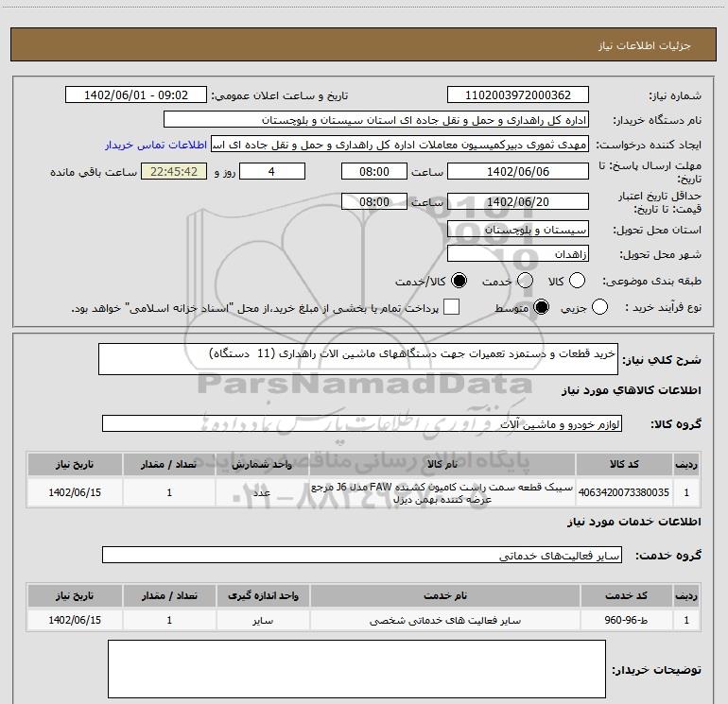Click the section heading اطلاعات خدمات مورد نیاز

point(633,522)
